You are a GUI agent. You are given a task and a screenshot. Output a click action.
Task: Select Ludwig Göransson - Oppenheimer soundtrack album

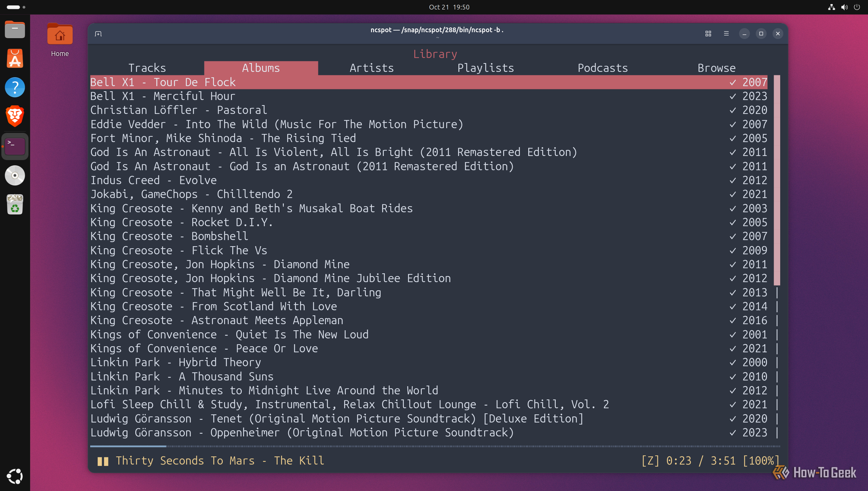[x=429, y=433]
